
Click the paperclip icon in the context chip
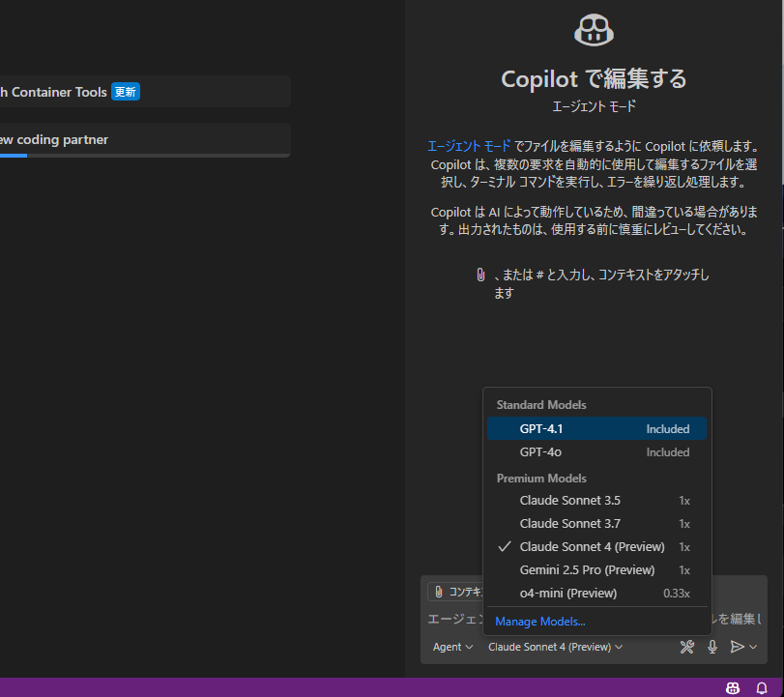coord(439,592)
